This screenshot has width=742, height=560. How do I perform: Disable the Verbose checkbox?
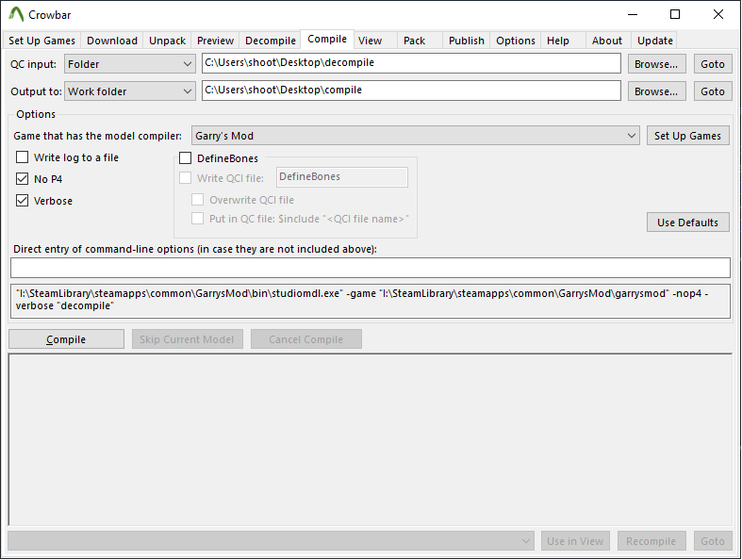(x=23, y=200)
